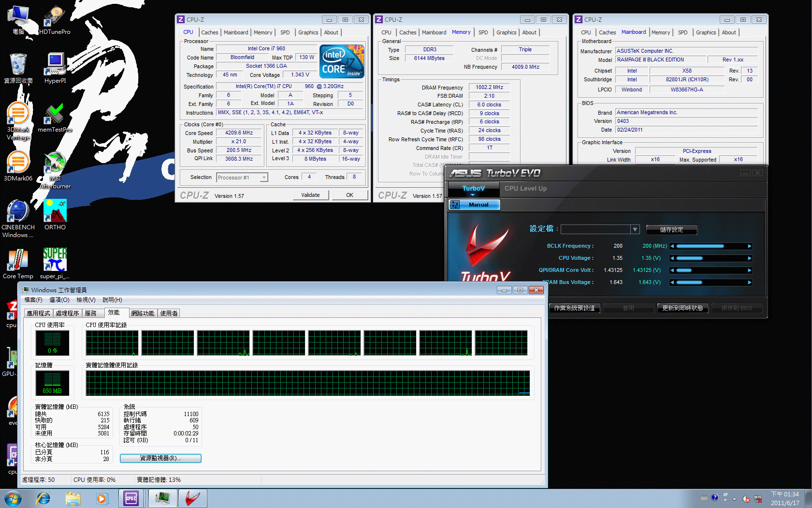Click the 作業系統預設值 button
This screenshot has width=812, height=508.
(574, 308)
